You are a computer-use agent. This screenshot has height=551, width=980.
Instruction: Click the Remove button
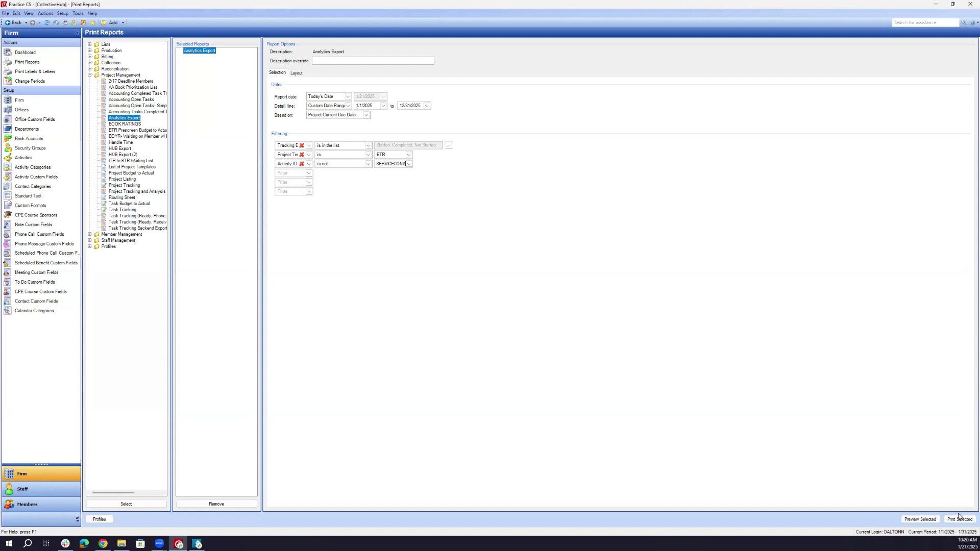point(216,504)
